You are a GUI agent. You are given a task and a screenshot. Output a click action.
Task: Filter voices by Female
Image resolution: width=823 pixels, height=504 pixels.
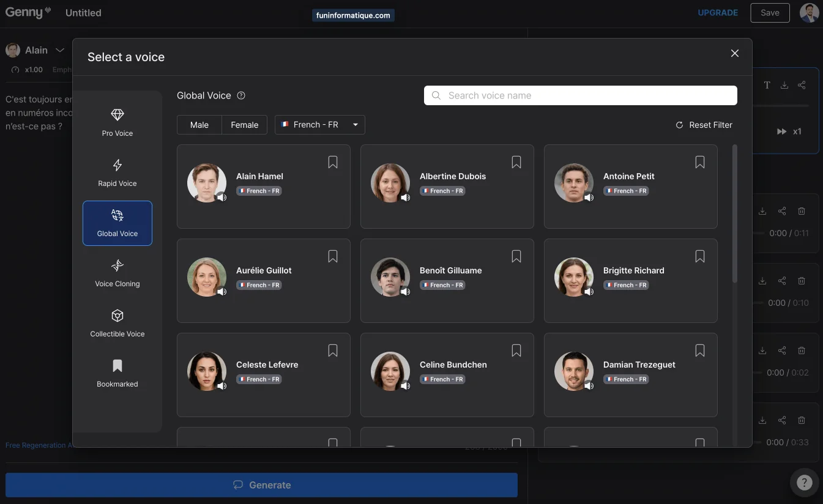tap(244, 125)
